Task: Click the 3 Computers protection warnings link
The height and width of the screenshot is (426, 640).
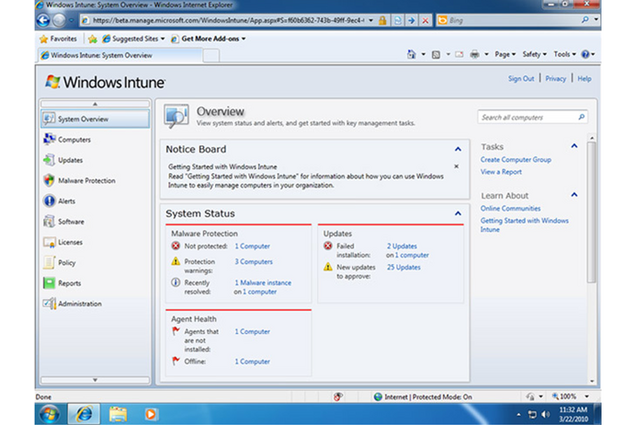Action: [253, 262]
